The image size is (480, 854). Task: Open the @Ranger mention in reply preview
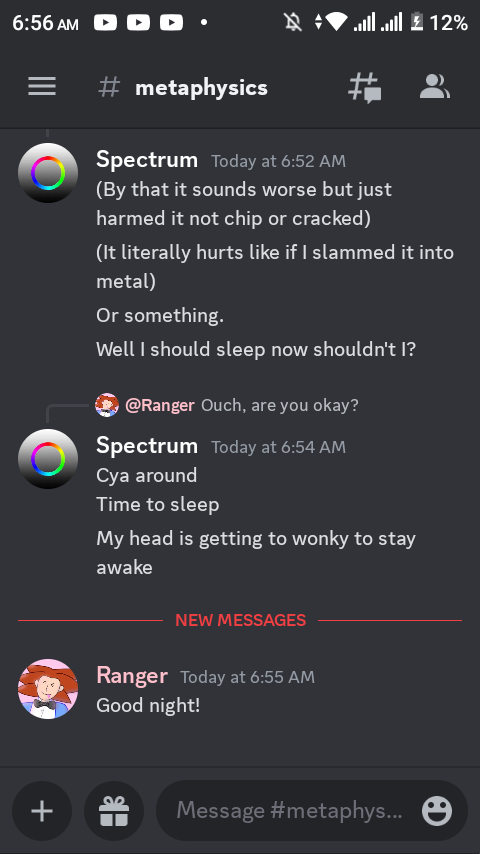coord(160,405)
